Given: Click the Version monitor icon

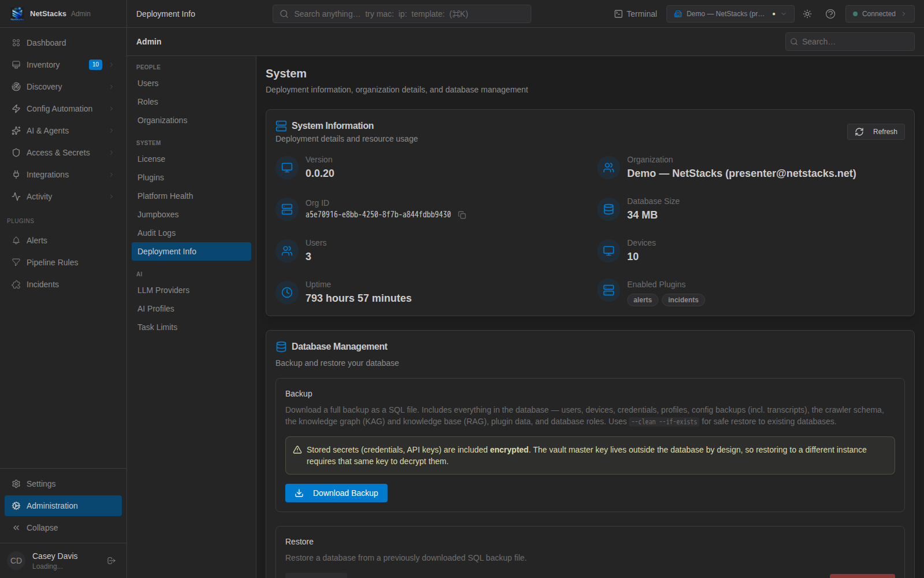Looking at the screenshot, I should pos(287,168).
